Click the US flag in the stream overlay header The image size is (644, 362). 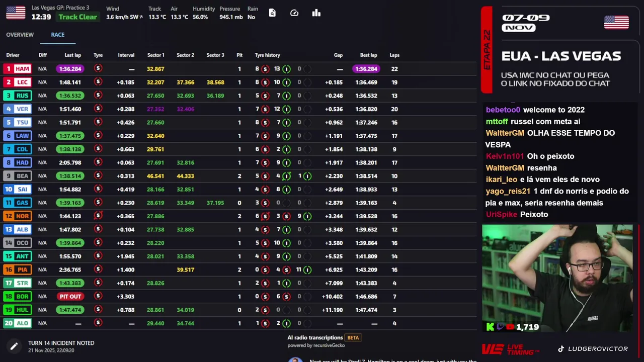(x=616, y=23)
